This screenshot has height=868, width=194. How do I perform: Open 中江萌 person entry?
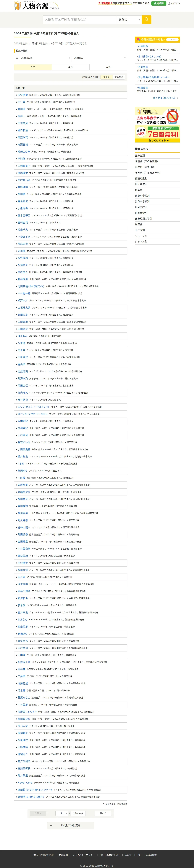21,102
